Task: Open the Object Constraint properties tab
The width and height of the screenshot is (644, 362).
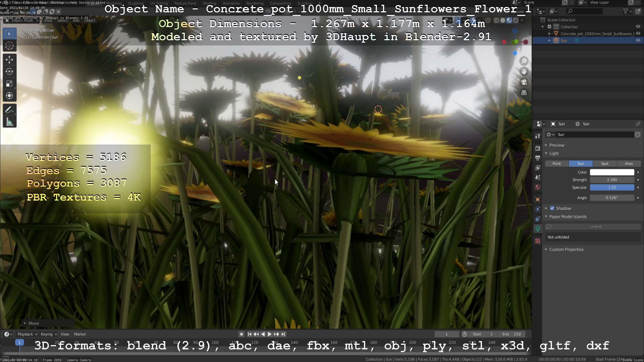Action: [x=538, y=219]
